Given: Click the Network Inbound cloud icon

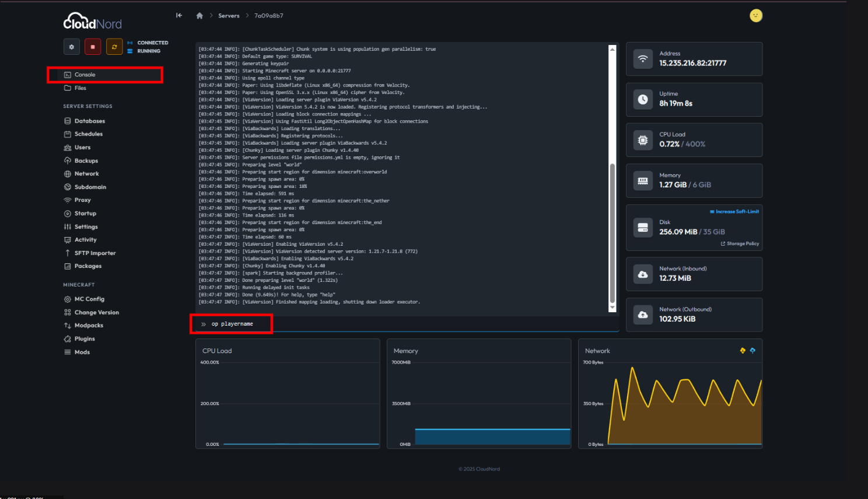Looking at the screenshot, I should pyautogui.click(x=643, y=274).
